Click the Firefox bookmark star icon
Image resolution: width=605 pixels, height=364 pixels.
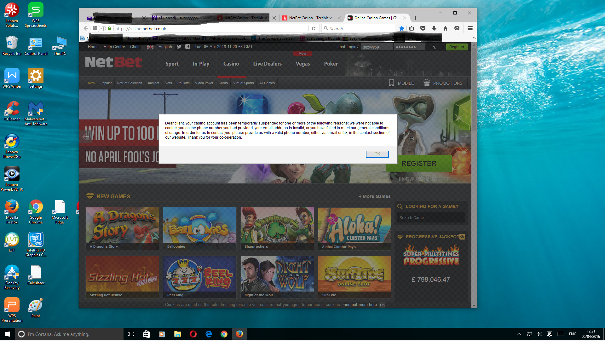click(x=402, y=28)
